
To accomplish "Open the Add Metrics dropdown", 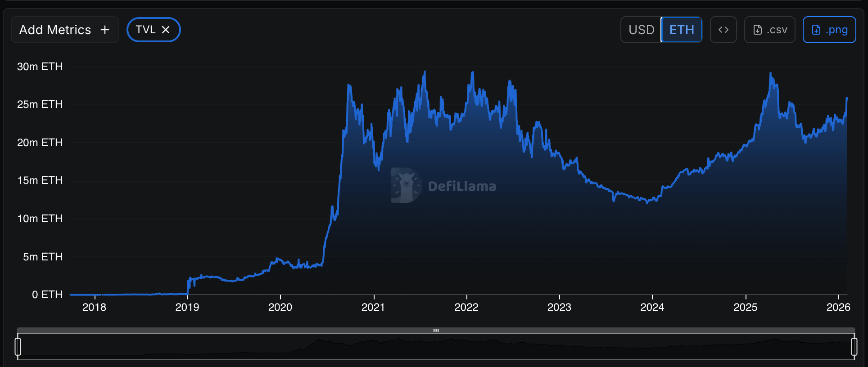I will [x=55, y=30].
